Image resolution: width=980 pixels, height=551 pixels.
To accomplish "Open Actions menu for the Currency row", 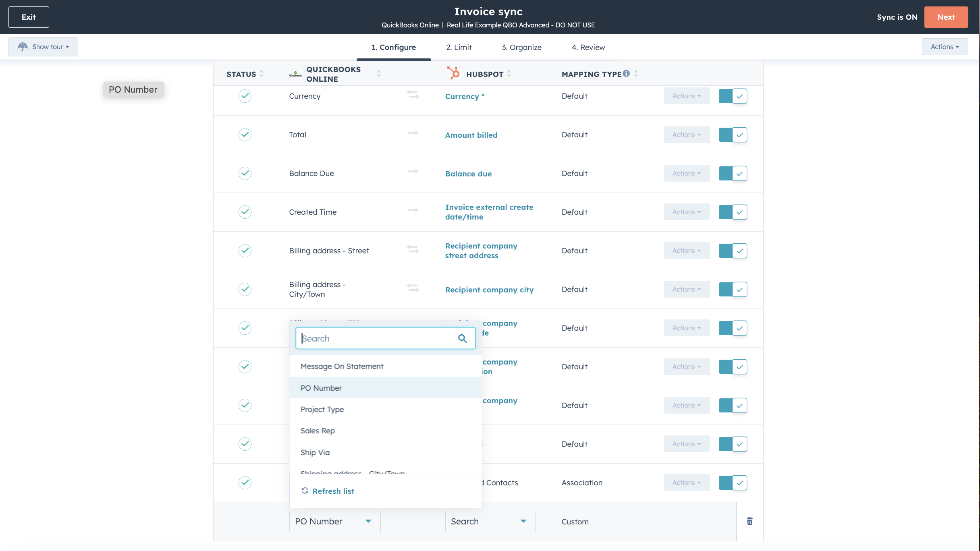I will point(687,96).
